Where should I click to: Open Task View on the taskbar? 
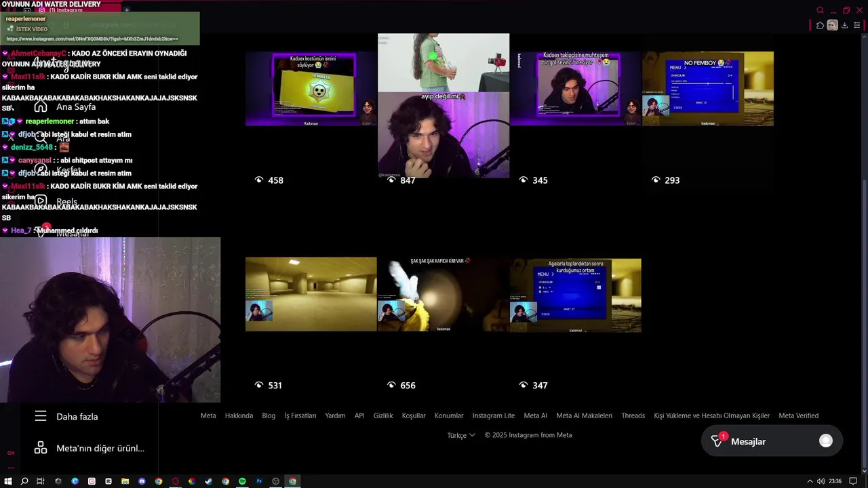pyautogui.click(x=41, y=481)
